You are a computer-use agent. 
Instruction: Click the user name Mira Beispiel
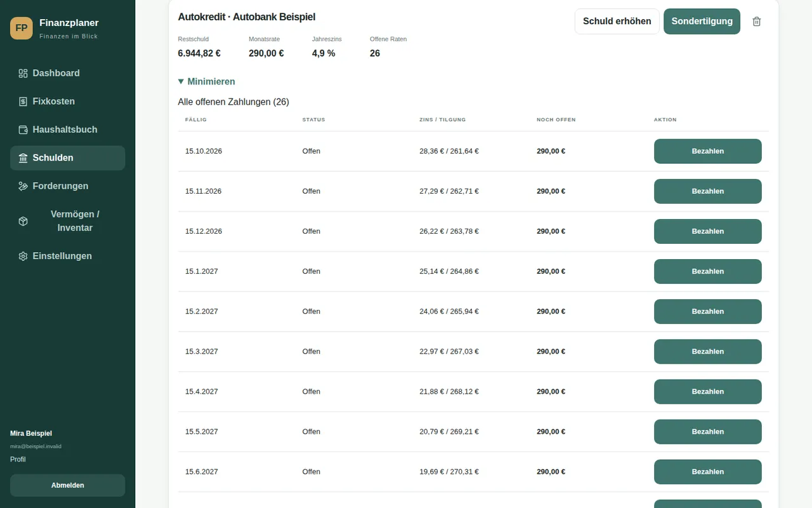point(31,434)
